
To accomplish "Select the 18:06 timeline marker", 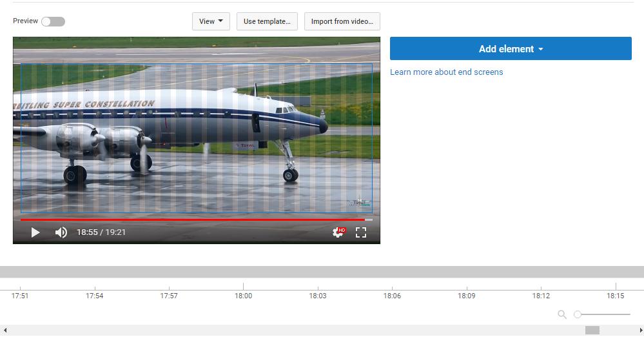I will point(392,296).
